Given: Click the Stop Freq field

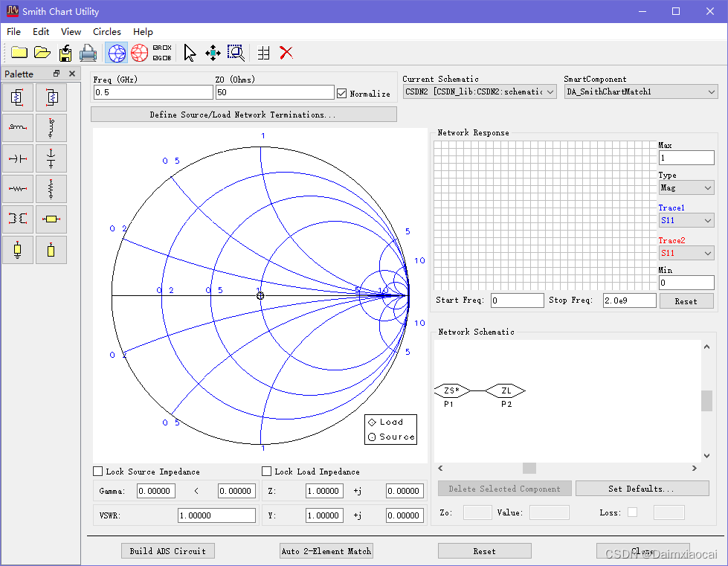Looking at the screenshot, I should [630, 300].
